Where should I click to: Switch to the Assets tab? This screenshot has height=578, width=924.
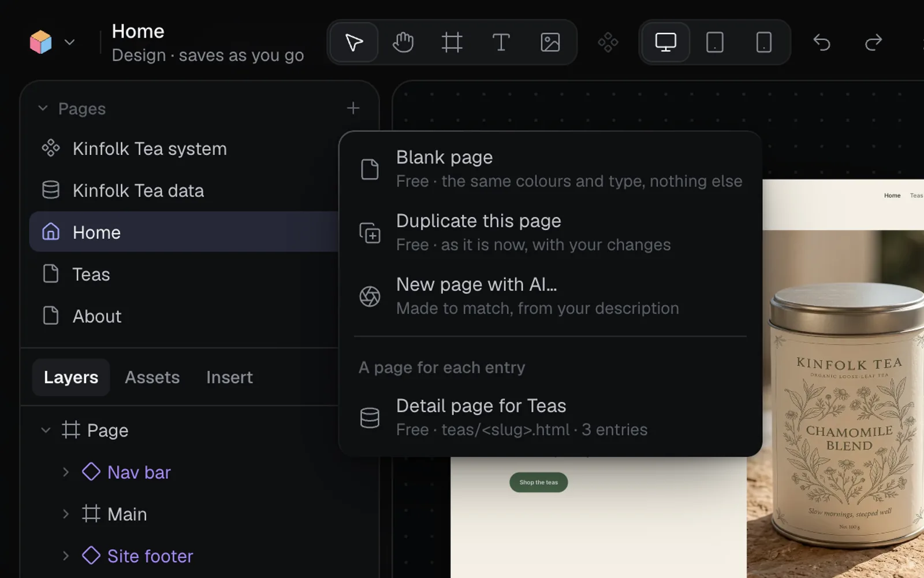click(152, 377)
